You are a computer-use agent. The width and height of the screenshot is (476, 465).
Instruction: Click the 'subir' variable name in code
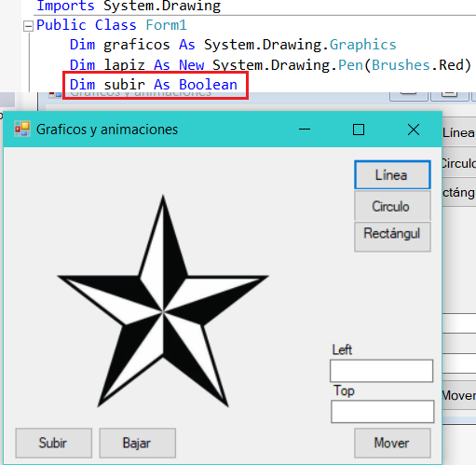[124, 85]
